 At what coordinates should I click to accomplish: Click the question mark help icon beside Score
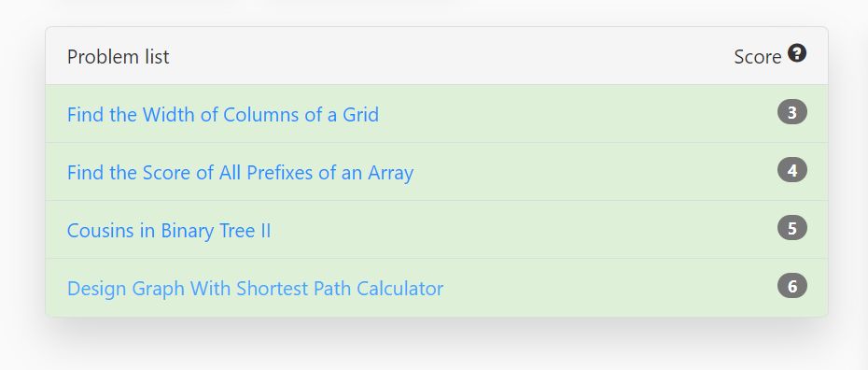coord(796,54)
